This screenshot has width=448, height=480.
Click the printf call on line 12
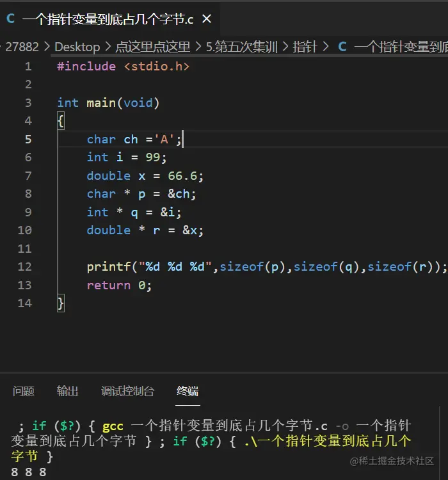(266, 267)
